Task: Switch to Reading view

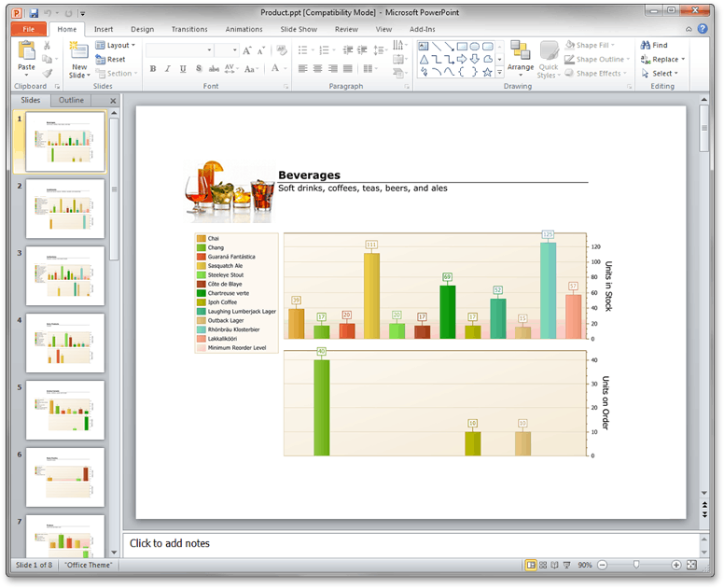Action: pyautogui.click(x=554, y=565)
